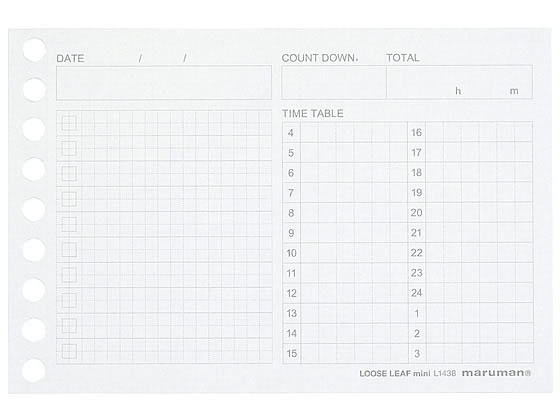
Task: Click the TOTAL hours and minutes box
Action: [x=460, y=82]
